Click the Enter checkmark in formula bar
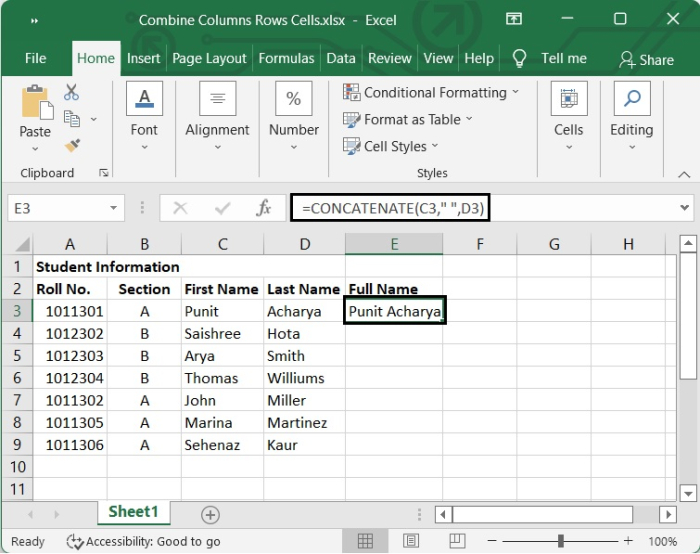Screen dimensions: 700x554 coord(222,208)
